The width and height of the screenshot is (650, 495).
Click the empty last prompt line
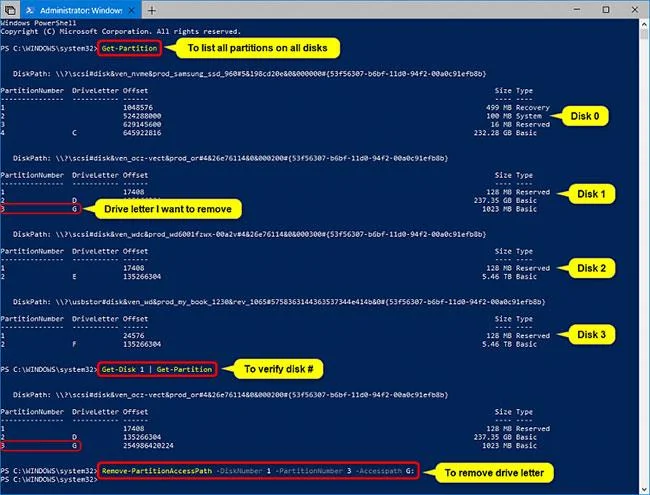49,480
